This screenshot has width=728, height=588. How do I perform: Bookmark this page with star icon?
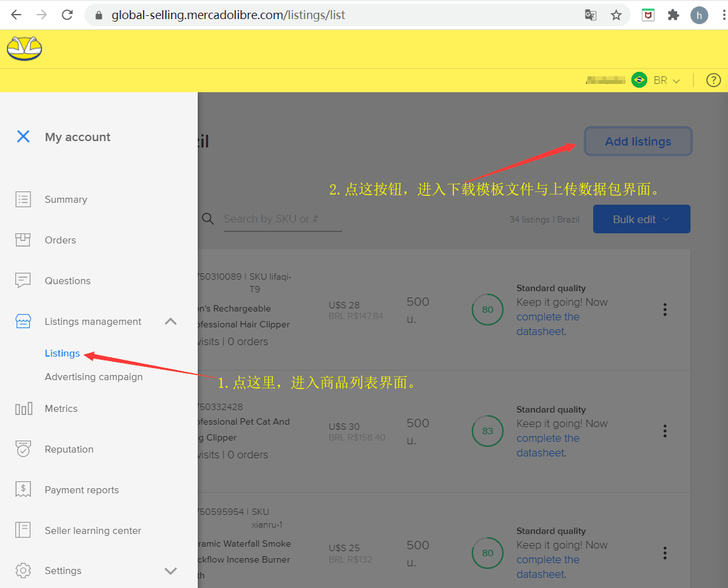616,15
